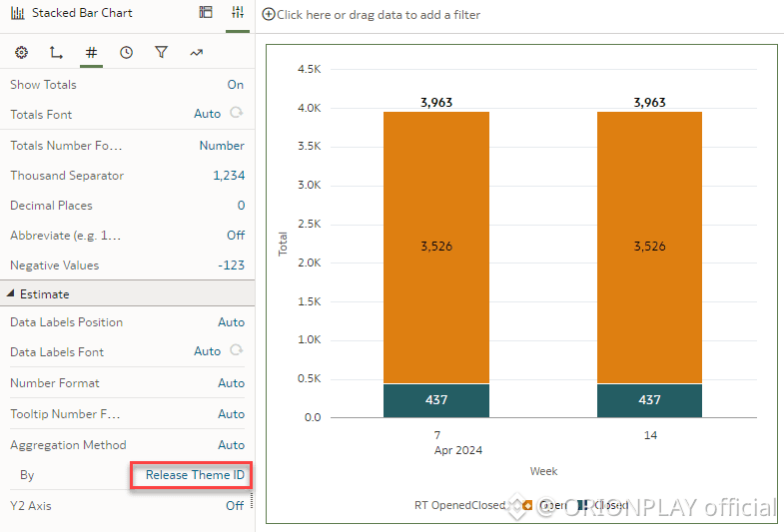Click Data Labels Position Auto value

(231, 322)
